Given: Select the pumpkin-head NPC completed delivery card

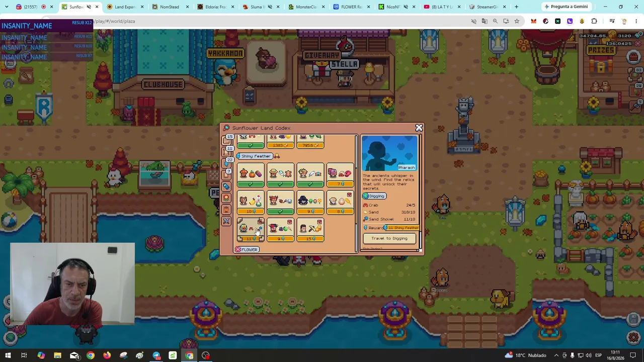Looking at the screenshot, I should click(251, 175).
